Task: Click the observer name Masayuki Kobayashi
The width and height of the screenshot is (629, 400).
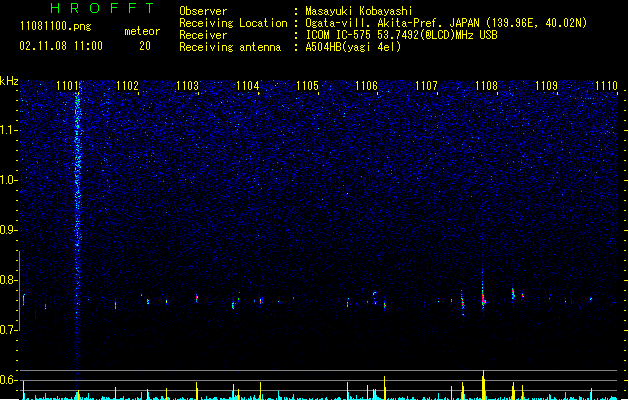Action: tap(359, 11)
